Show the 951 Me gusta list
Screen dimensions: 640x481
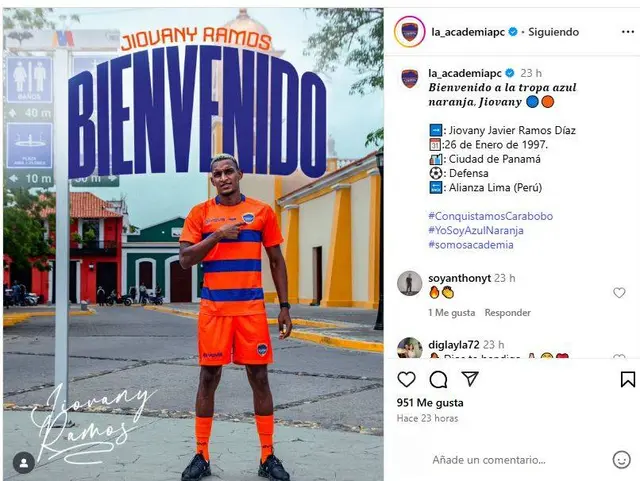click(x=430, y=403)
